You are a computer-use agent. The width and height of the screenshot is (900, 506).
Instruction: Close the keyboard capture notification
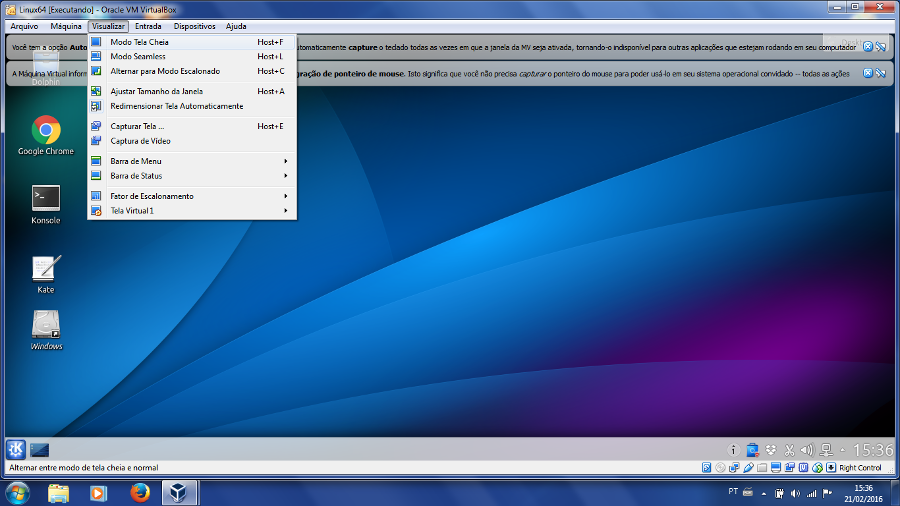868,46
